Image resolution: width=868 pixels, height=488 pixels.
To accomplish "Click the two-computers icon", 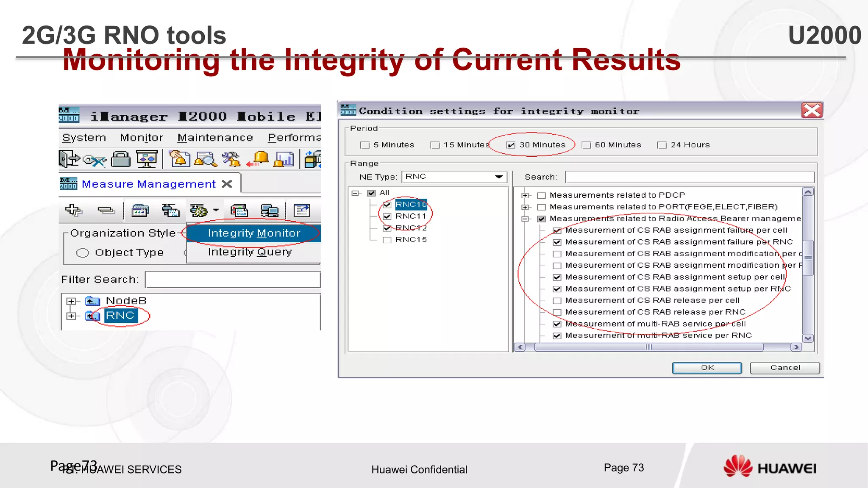I will [270, 210].
